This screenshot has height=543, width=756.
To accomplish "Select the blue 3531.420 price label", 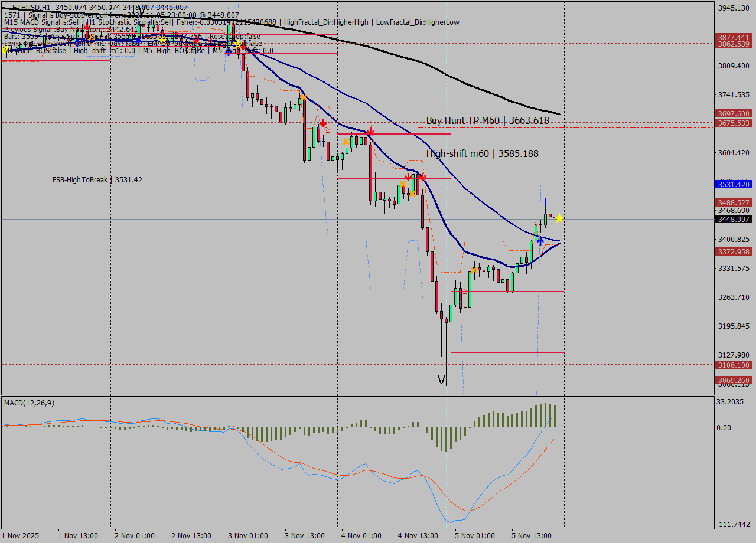I will tap(733, 184).
